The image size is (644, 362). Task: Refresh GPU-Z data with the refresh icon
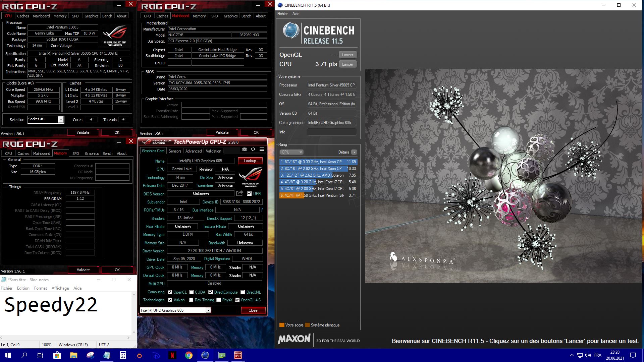click(253, 149)
